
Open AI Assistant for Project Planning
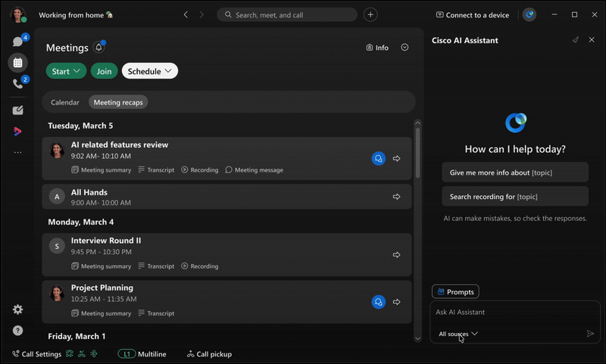[378, 302]
